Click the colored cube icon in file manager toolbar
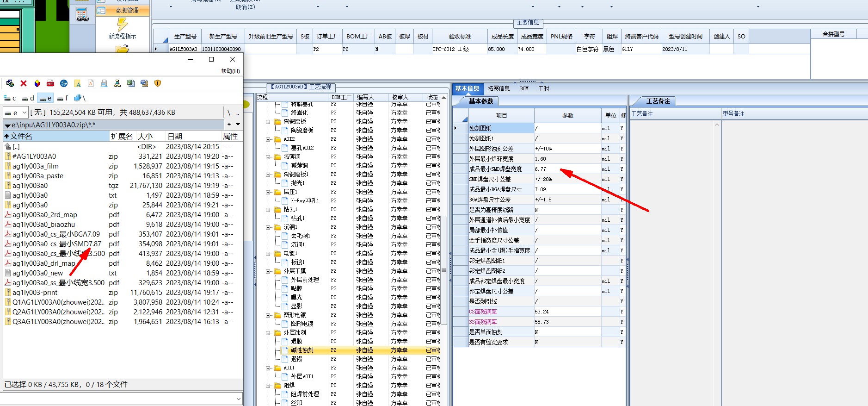 [37, 83]
